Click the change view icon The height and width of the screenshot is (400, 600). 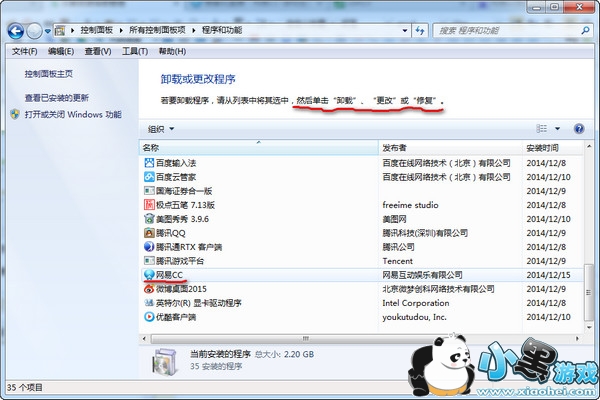(x=541, y=129)
